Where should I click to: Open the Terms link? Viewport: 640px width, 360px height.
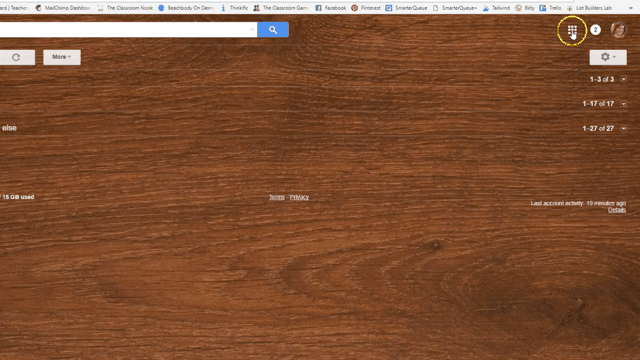pyautogui.click(x=277, y=197)
